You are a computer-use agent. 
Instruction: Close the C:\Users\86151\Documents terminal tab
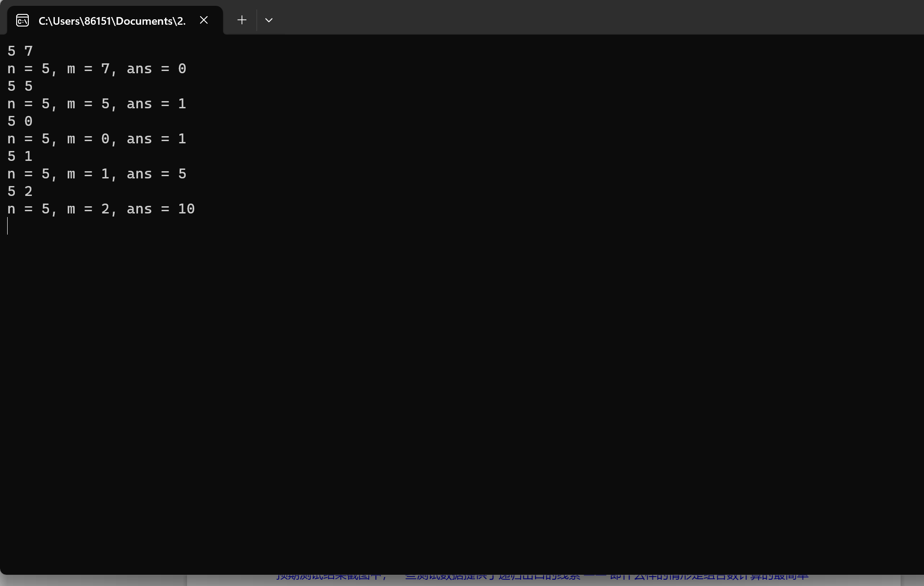click(x=204, y=20)
